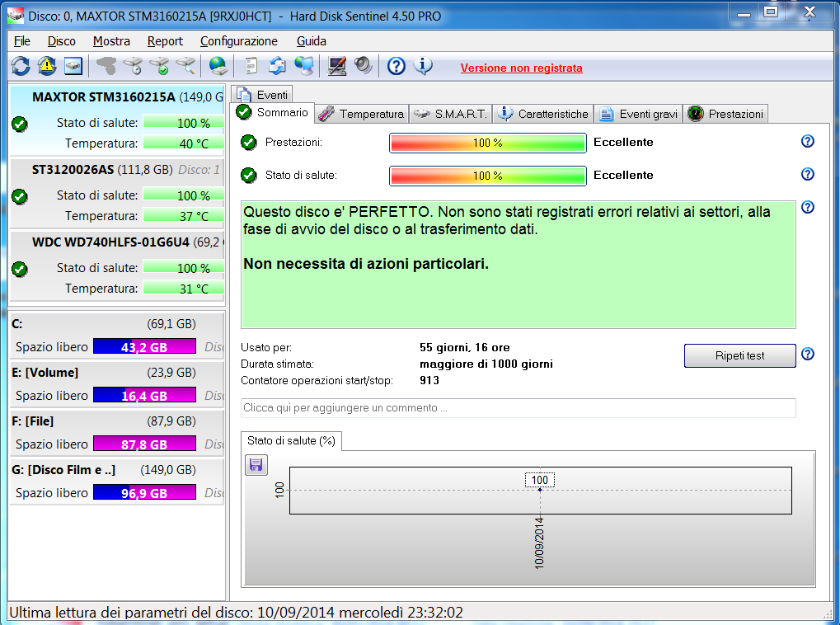Click the yellow warning alert toolbar icon
840x625 pixels.
[x=47, y=66]
